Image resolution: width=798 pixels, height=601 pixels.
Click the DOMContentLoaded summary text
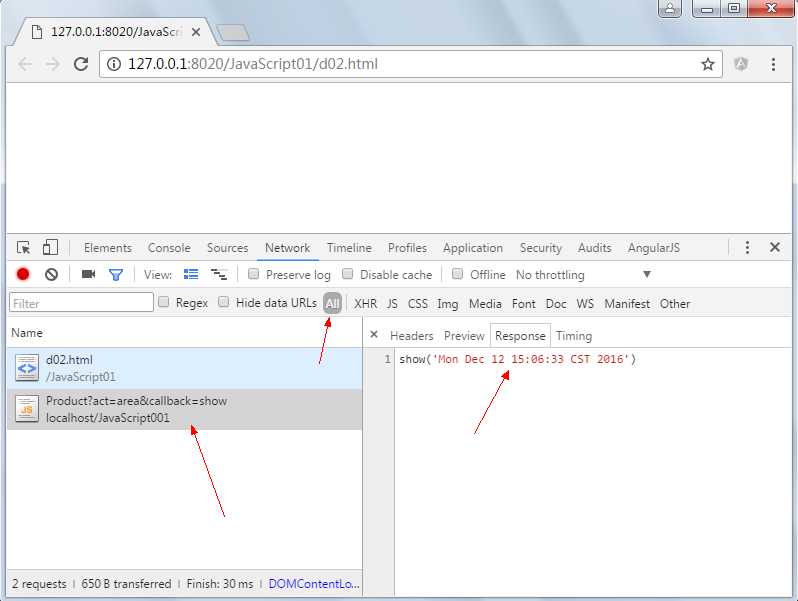[314, 584]
